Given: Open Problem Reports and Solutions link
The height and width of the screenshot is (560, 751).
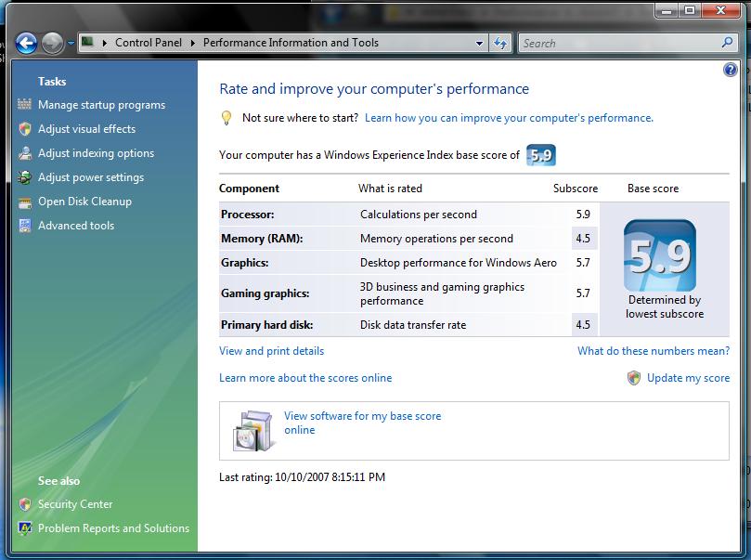Looking at the screenshot, I should tap(113, 528).
